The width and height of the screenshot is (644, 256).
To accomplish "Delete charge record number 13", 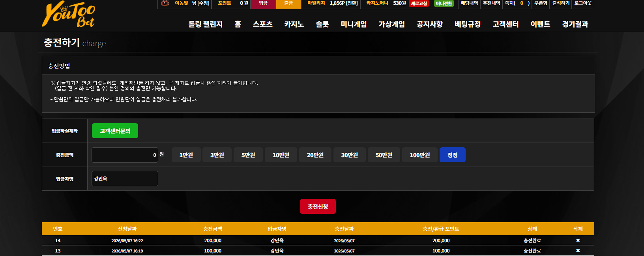I will (x=578, y=250).
